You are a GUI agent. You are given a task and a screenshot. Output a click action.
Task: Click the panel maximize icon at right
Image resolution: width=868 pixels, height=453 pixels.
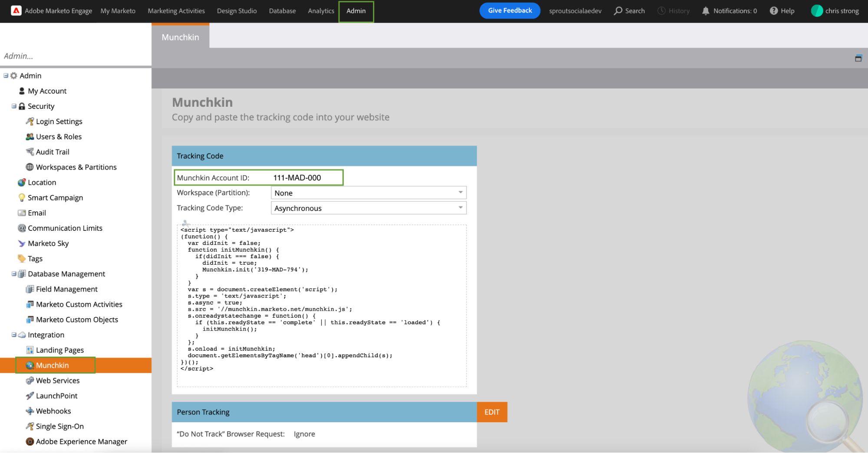[858, 58]
